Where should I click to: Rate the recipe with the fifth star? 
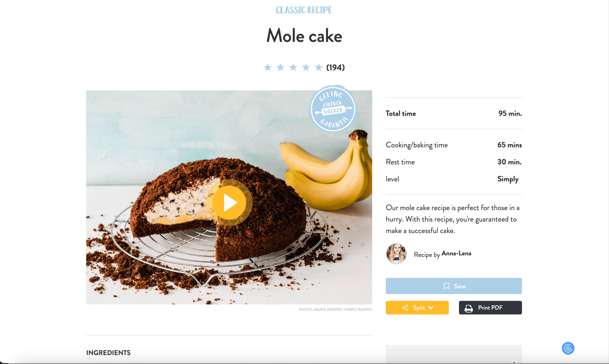point(319,67)
